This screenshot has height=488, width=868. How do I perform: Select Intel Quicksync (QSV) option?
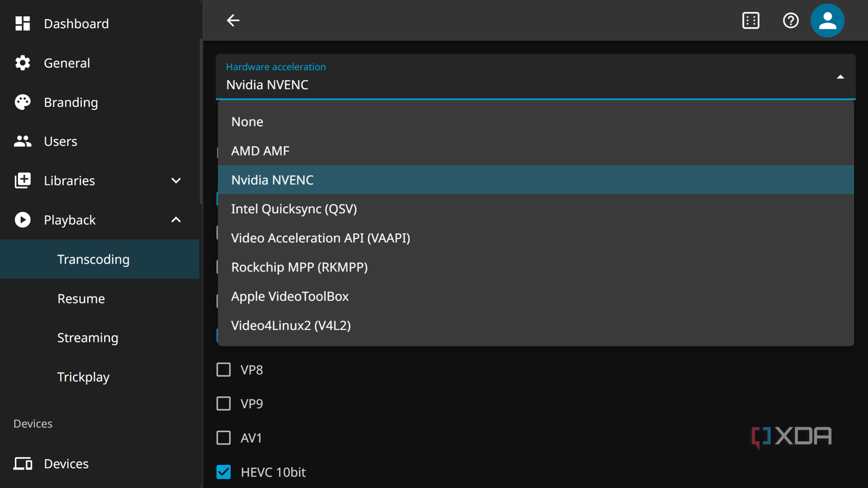[536, 209]
